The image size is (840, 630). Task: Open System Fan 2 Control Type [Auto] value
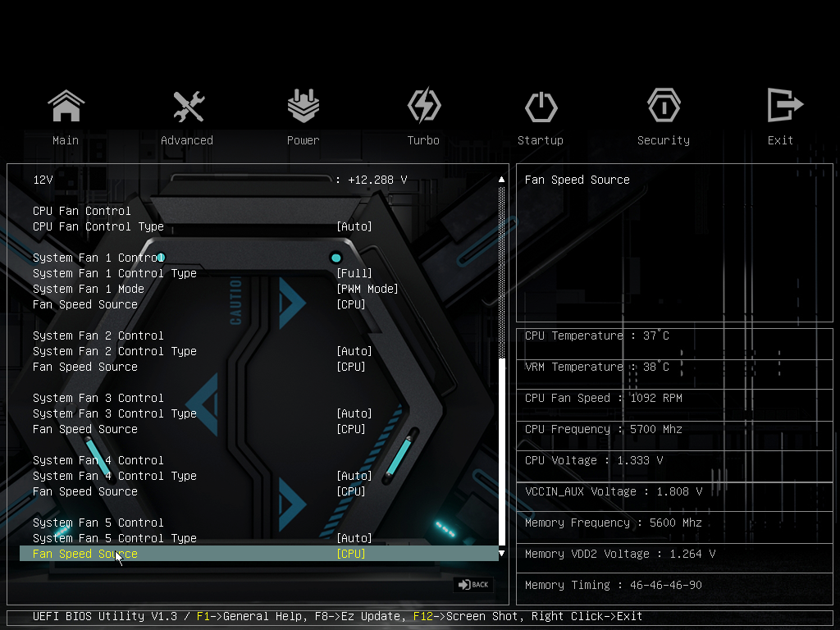click(x=354, y=351)
